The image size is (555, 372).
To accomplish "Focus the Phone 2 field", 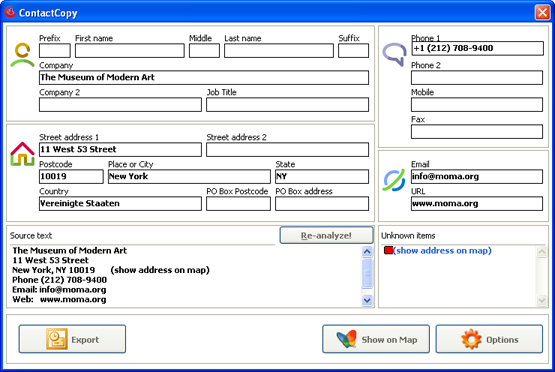I will 477,78.
